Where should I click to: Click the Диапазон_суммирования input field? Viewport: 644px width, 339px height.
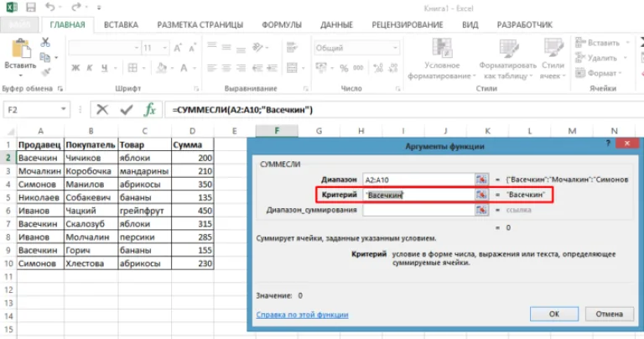418,210
